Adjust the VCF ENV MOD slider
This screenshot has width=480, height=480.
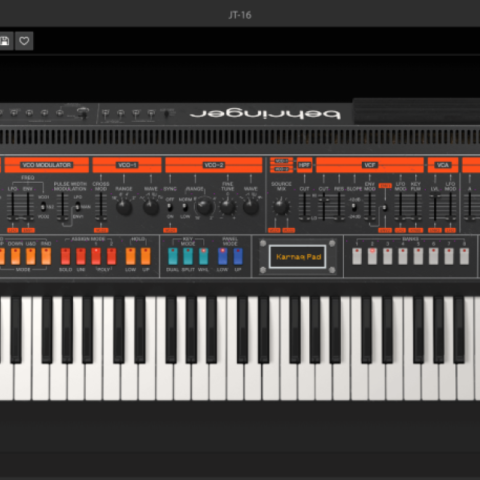[x=369, y=207]
